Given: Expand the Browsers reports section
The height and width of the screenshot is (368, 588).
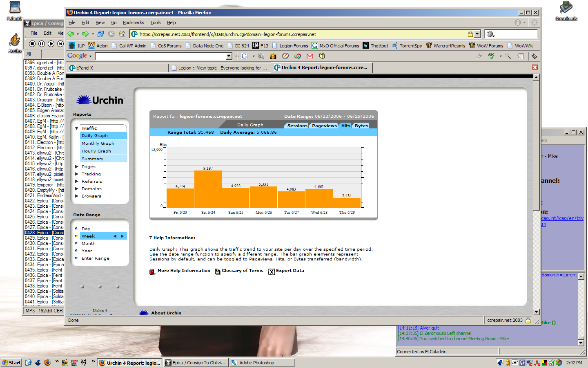Looking at the screenshot, I should pyautogui.click(x=77, y=196).
